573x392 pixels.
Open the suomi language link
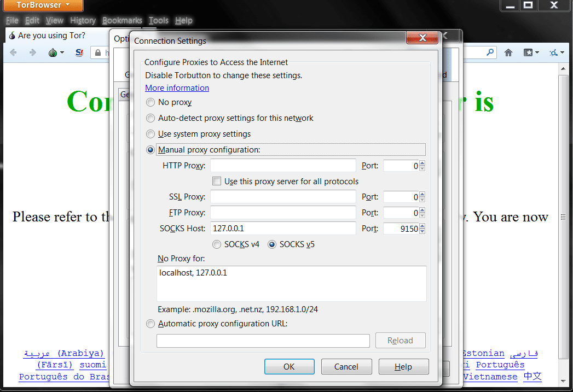pyautogui.click(x=93, y=365)
